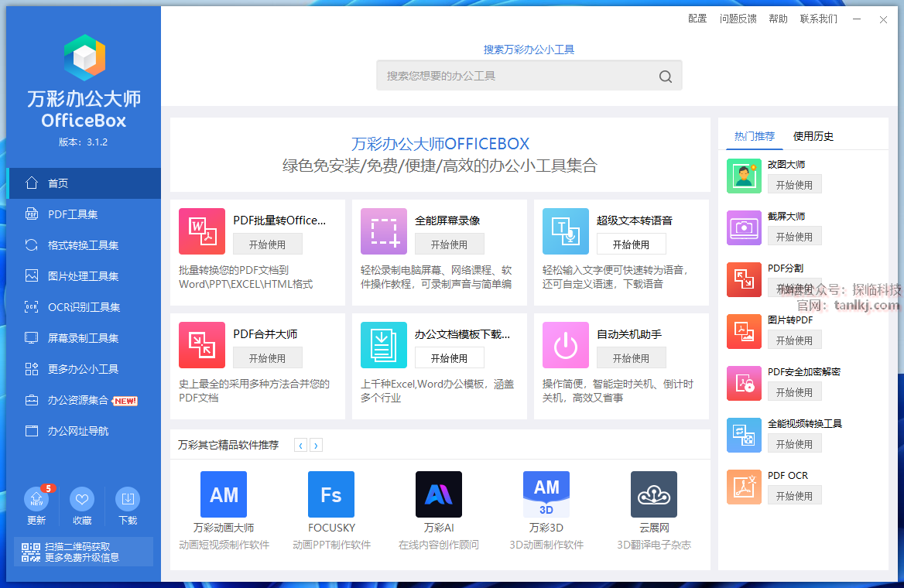Select OCR识别工具集 from the sidebar
The width and height of the screenshot is (904, 588).
coord(84,307)
